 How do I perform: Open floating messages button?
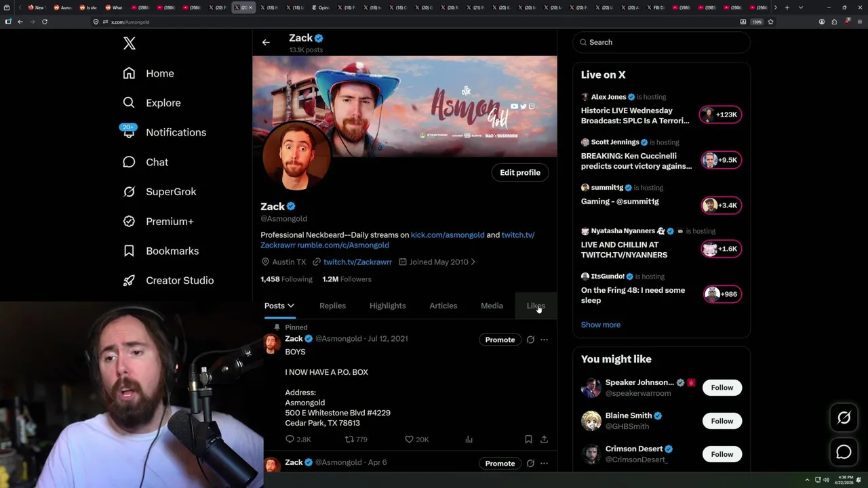[844, 452]
